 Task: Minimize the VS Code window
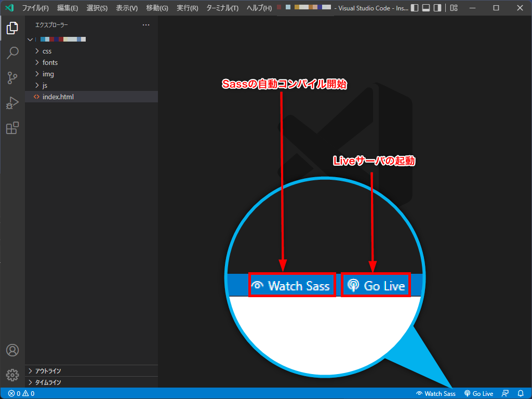[x=472, y=8]
